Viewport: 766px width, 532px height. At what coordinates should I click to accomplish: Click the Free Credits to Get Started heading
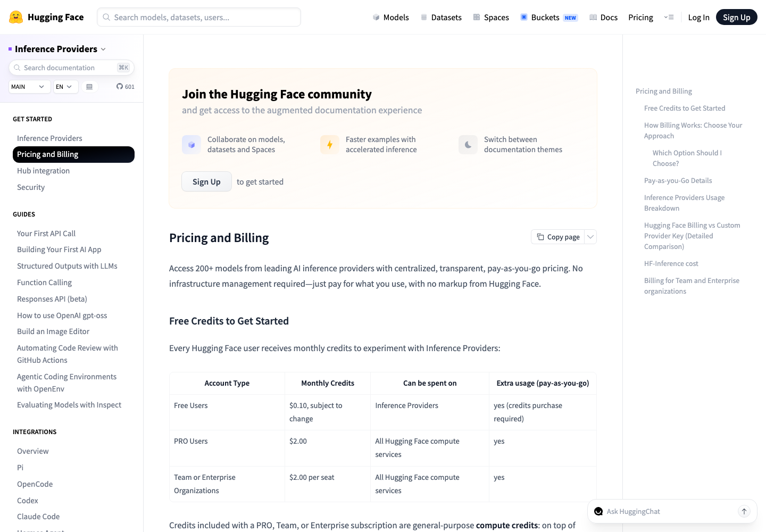[x=229, y=321]
